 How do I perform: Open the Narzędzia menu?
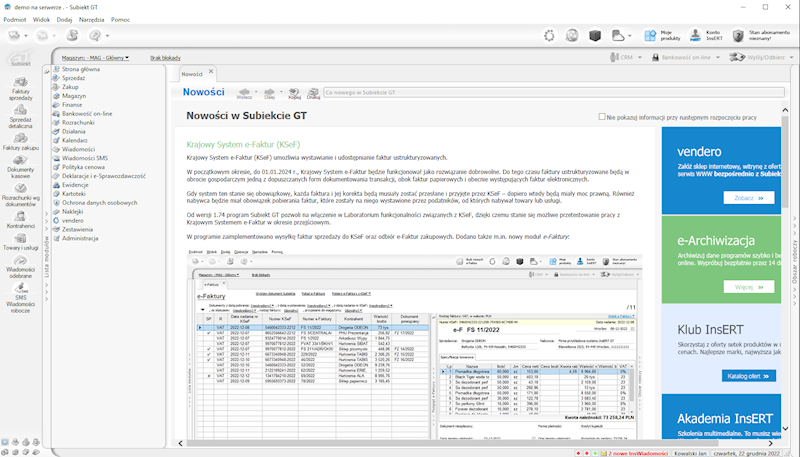pos(91,19)
